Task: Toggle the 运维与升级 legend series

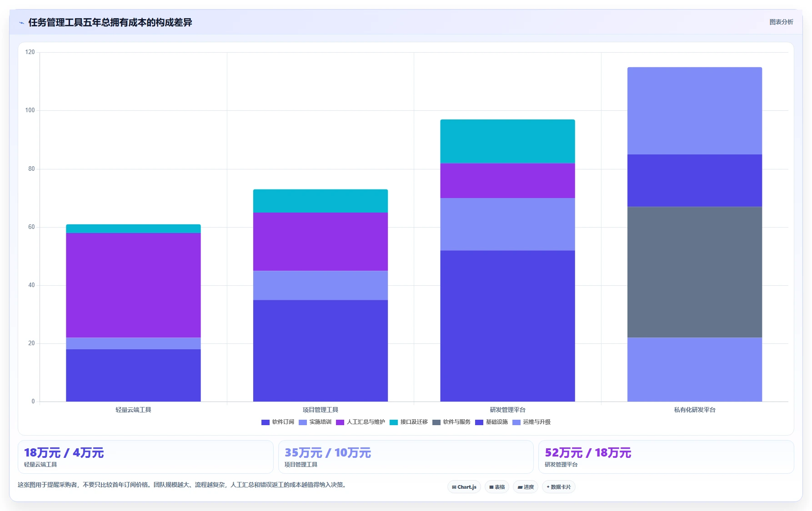Action: [531, 422]
